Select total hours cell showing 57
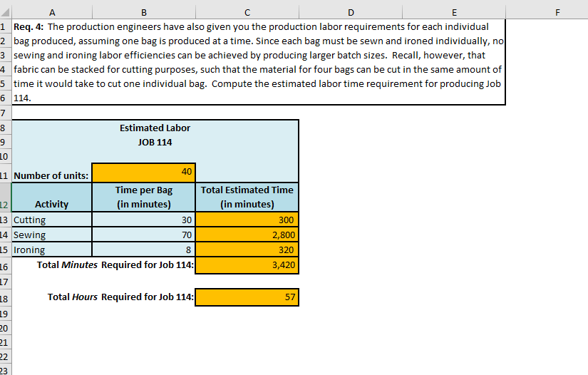This screenshot has height=375, width=588. pos(247,297)
